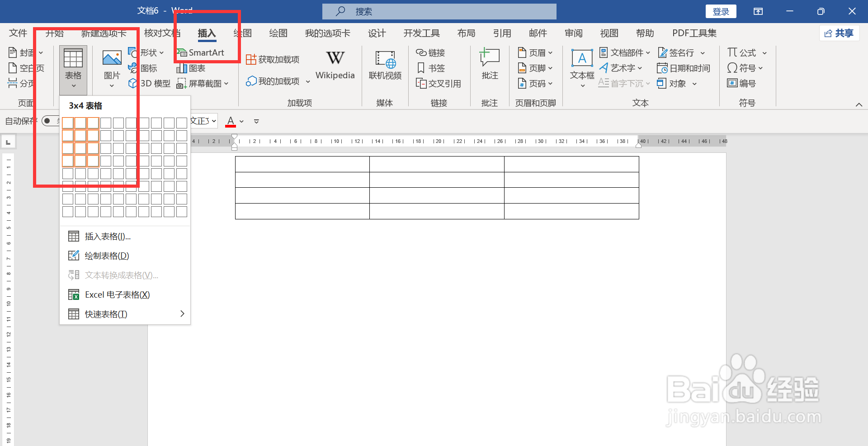The width and height of the screenshot is (868, 446).
Task: Open the 3D 模型 insert option
Action: click(x=149, y=84)
